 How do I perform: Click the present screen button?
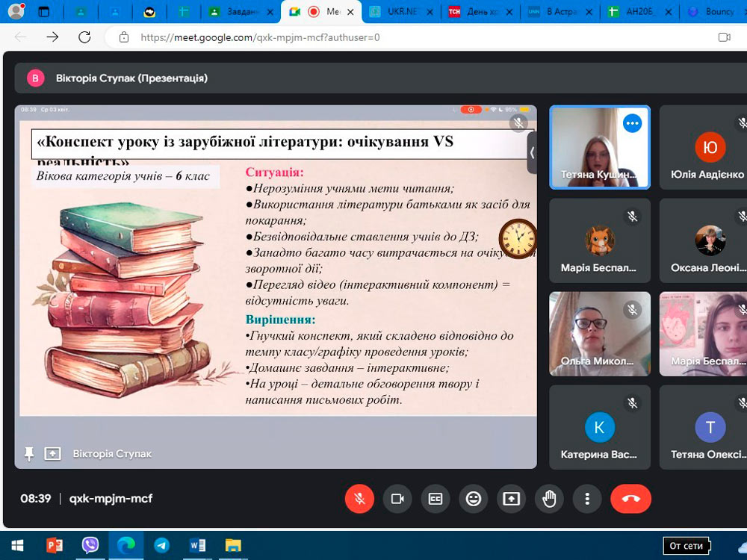pos(512,499)
